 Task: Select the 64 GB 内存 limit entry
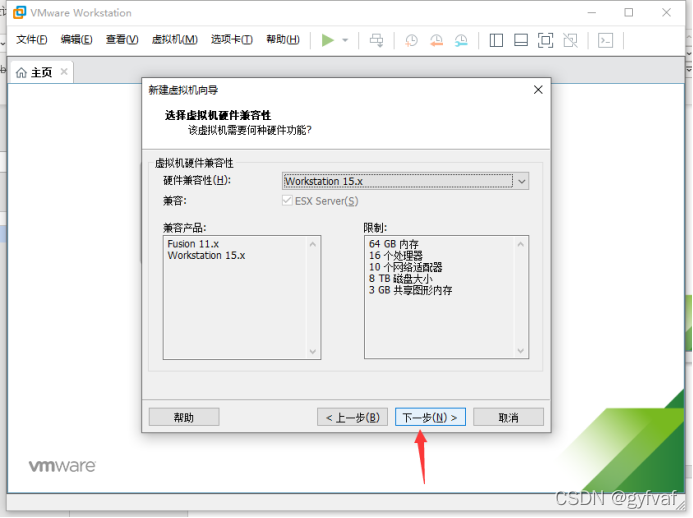(393, 244)
